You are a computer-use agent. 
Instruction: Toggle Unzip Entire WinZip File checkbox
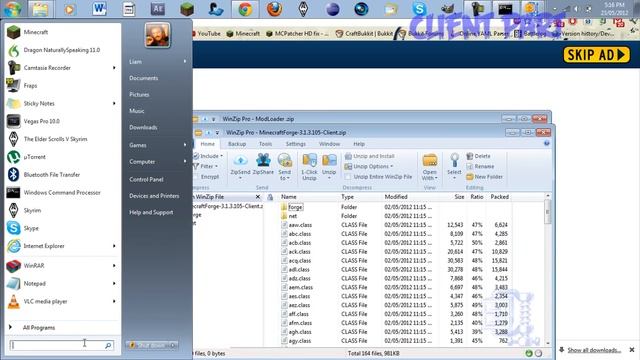[348, 177]
